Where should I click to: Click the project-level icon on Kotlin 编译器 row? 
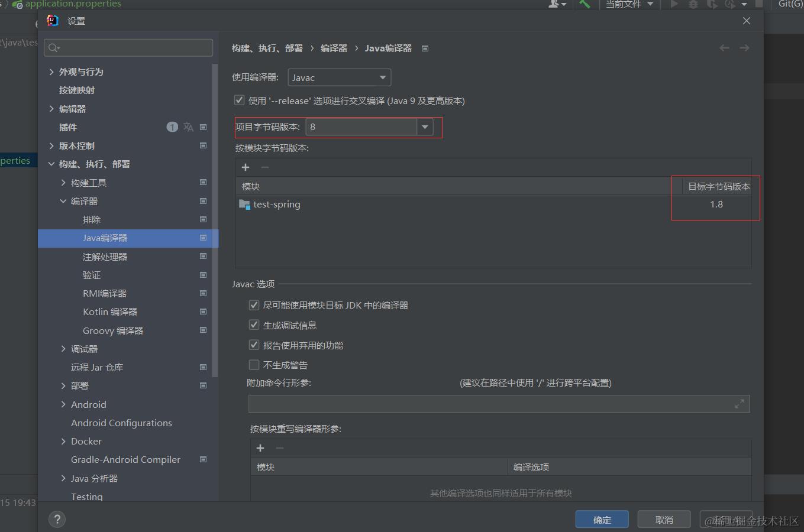(x=203, y=312)
